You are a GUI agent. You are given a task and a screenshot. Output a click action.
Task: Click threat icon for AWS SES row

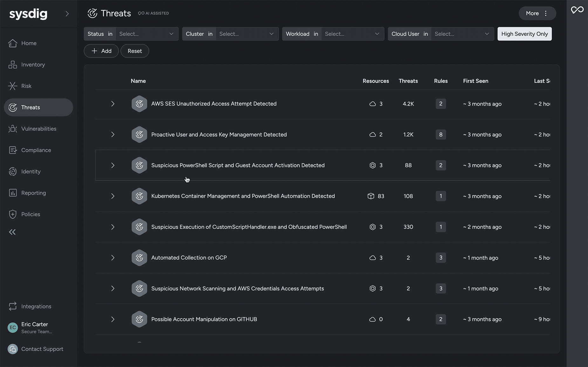tap(139, 104)
